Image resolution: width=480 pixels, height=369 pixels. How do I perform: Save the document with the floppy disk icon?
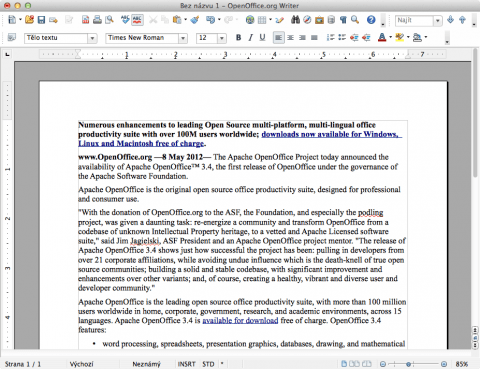point(41,20)
